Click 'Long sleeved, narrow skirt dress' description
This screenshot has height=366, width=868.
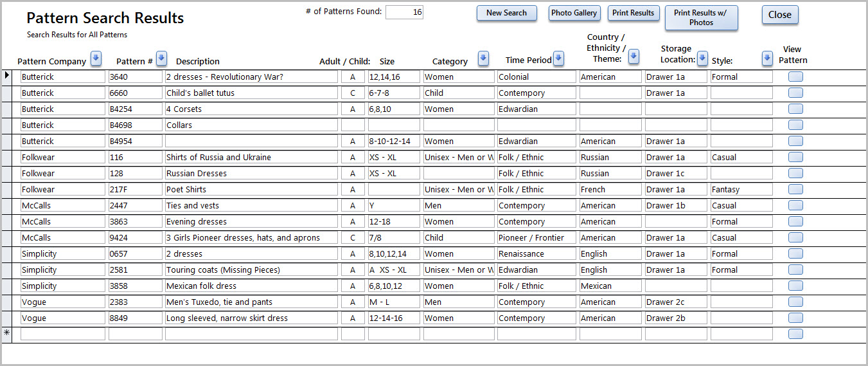click(x=251, y=318)
